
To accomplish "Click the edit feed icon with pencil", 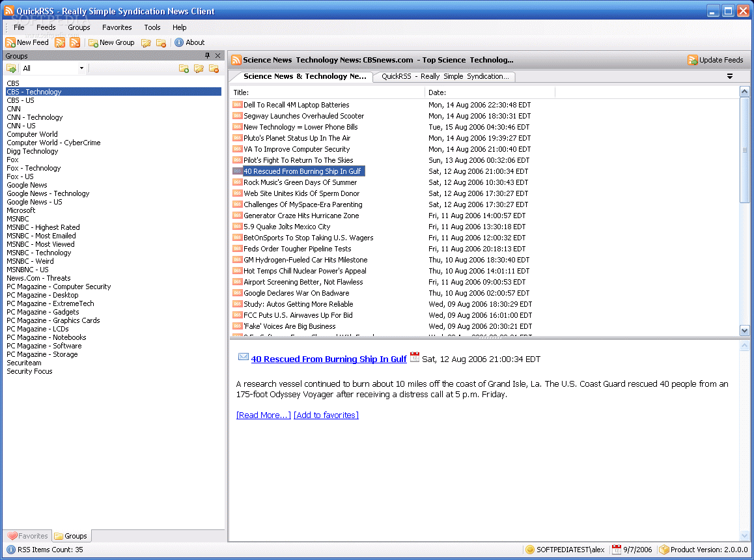I will click(x=60, y=42).
